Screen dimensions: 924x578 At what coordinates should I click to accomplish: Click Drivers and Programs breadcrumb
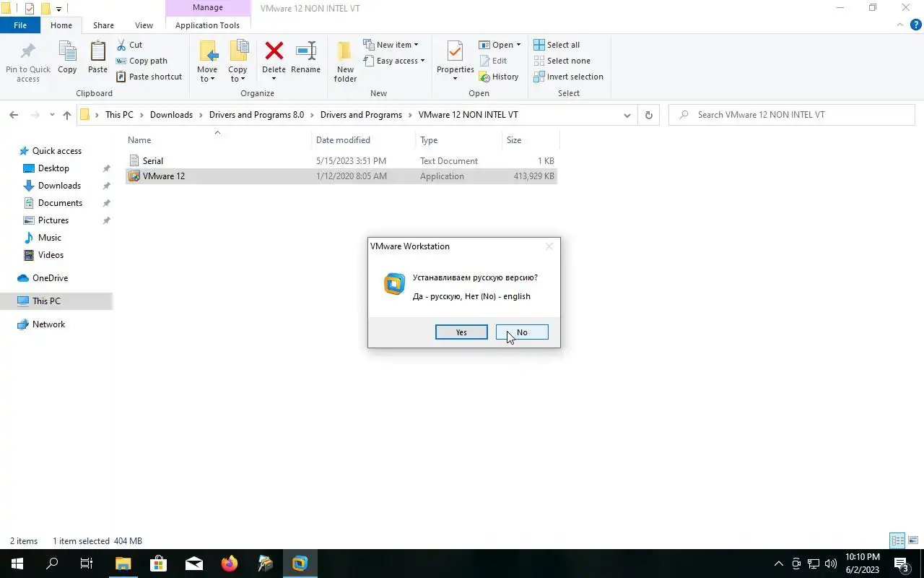(361, 115)
